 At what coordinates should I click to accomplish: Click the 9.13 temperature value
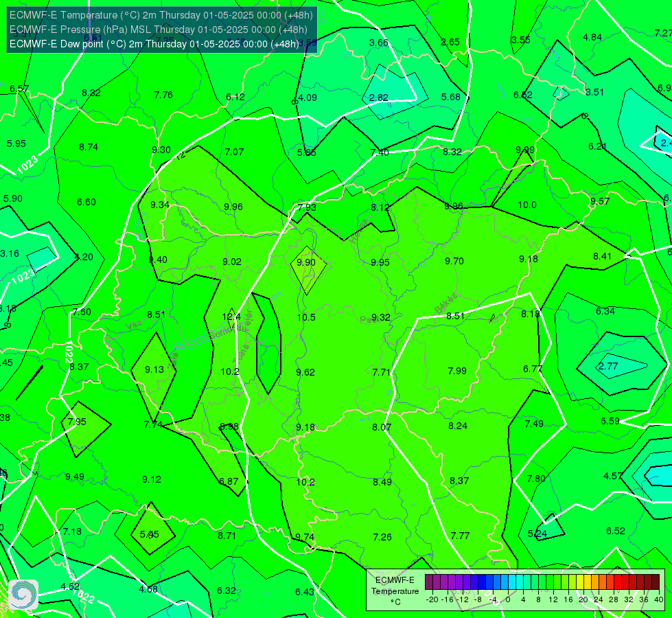pyautogui.click(x=154, y=369)
